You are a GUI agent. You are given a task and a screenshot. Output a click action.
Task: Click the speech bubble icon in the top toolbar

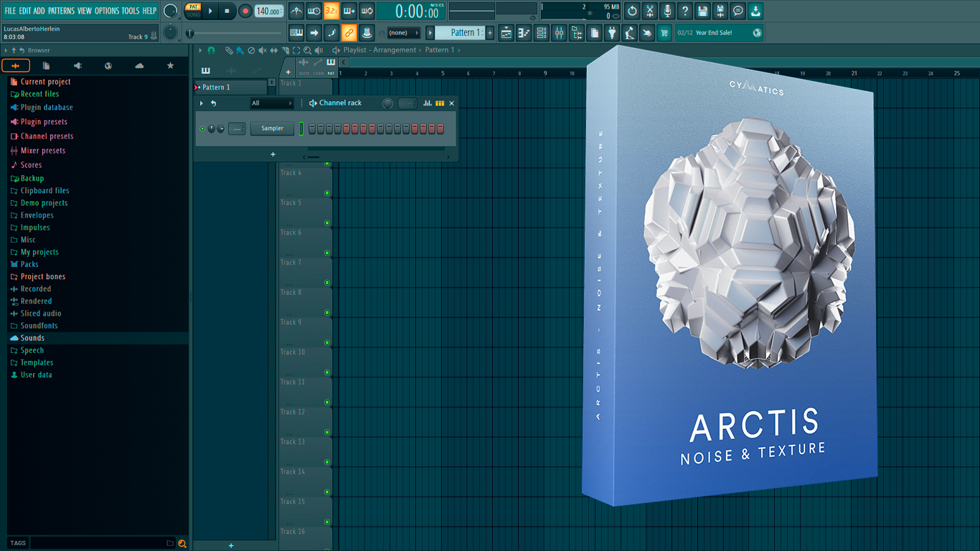(x=738, y=11)
